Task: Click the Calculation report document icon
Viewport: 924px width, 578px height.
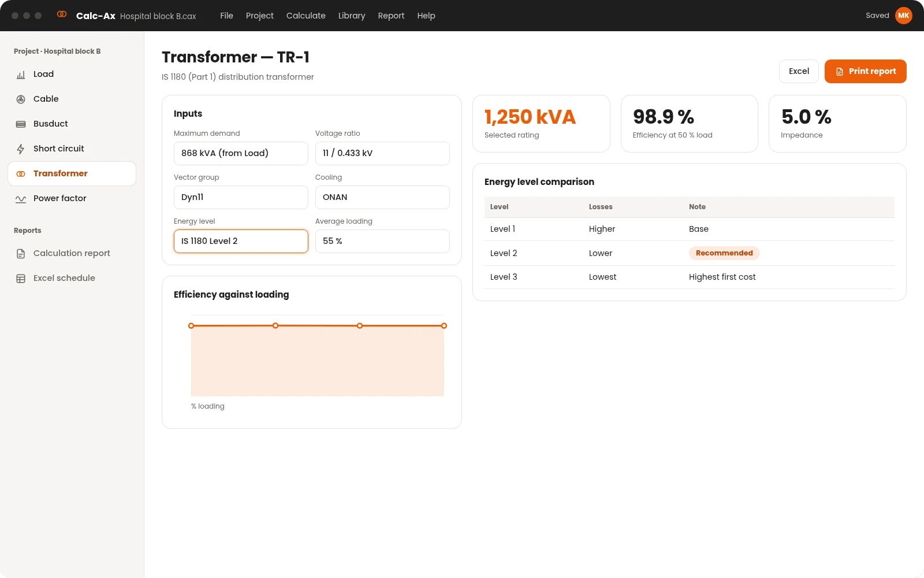Action: point(21,254)
